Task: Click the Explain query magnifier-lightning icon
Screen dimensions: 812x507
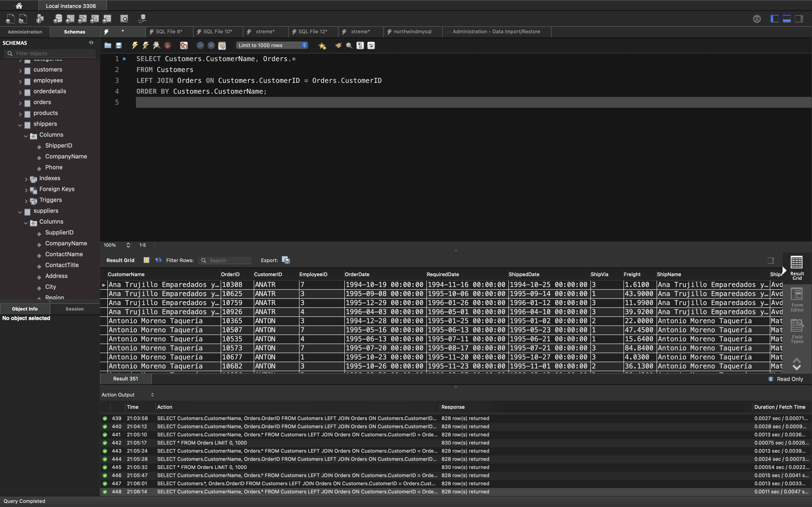Action: tap(157, 45)
